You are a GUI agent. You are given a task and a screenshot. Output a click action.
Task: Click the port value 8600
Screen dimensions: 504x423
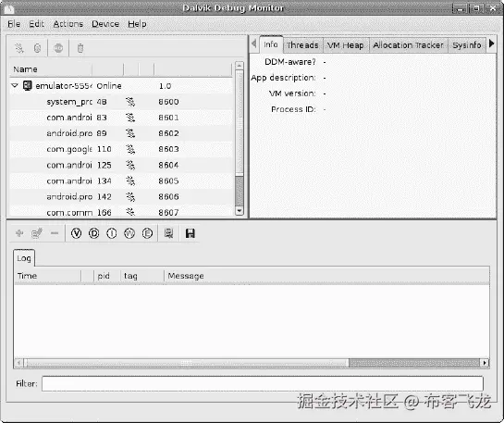(168, 102)
